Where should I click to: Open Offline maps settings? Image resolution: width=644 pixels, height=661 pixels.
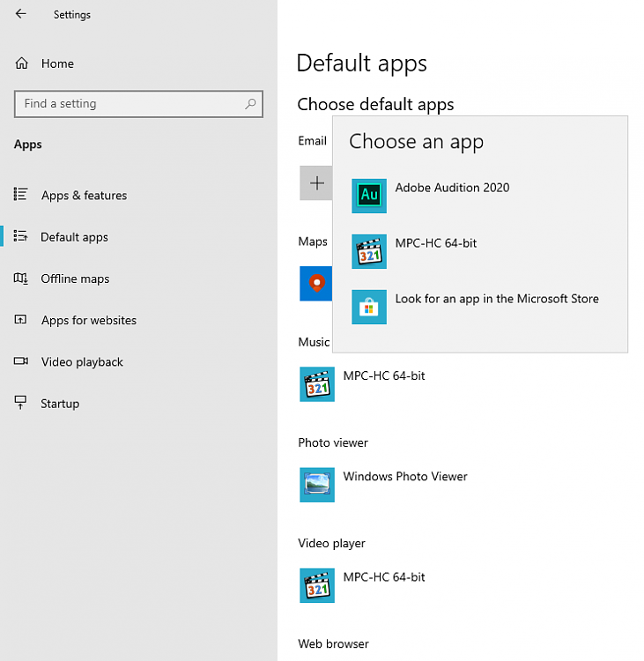click(x=75, y=279)
